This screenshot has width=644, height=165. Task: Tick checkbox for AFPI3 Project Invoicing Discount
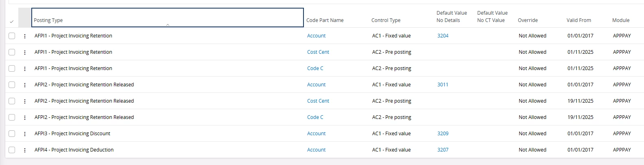click(x=12, y=134)
